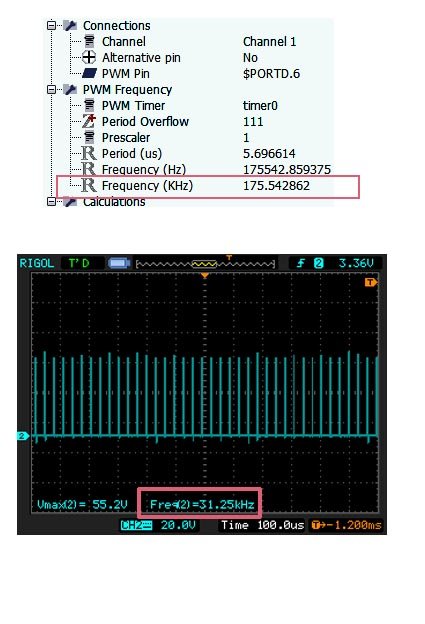The height and width of the screenshot is (624, 425).
Task: Select the Period (us) property label
Action: tap(132, 154)
